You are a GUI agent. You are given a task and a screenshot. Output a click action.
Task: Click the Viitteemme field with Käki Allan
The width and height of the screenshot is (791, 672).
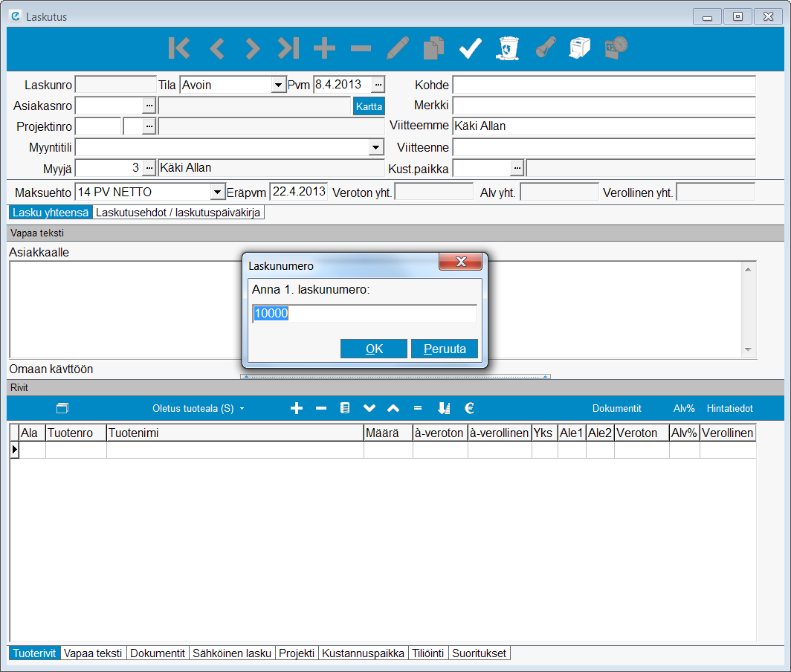(x=604, y=126)
